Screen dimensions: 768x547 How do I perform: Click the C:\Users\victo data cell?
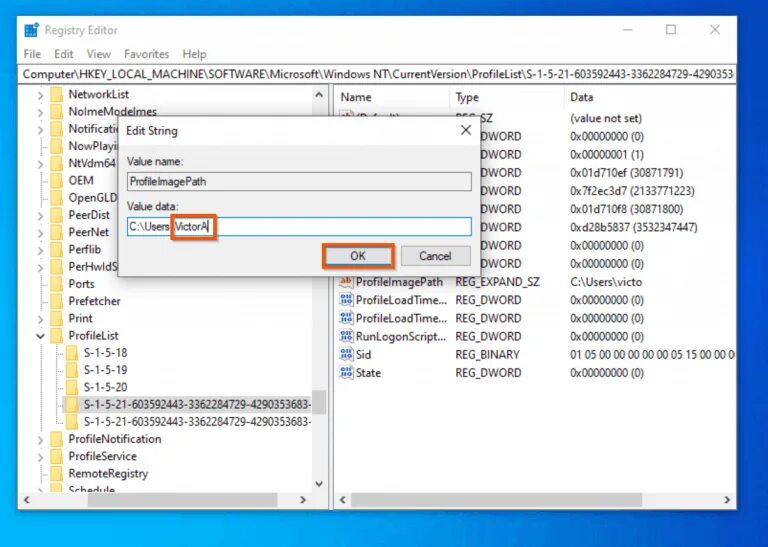point(606,282)
